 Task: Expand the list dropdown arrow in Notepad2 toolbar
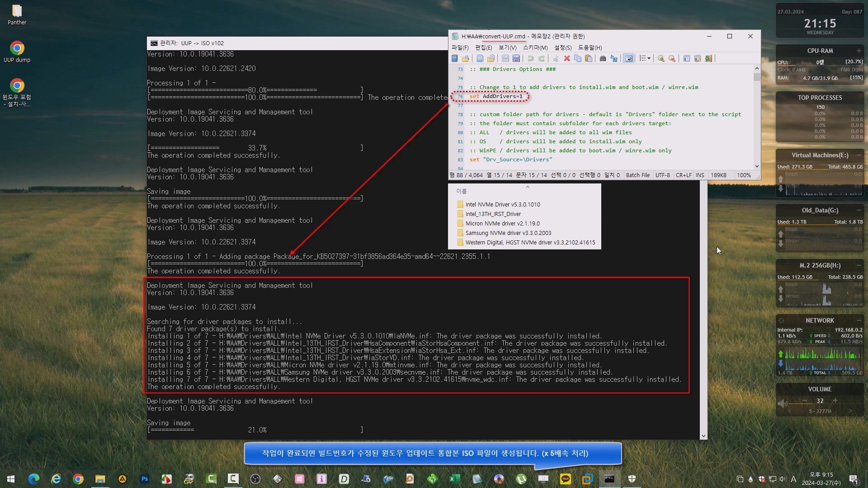(649, 58)
